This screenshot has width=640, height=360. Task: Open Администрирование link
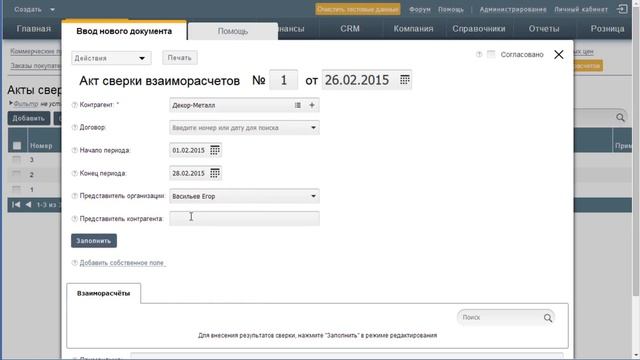[513, 9]
